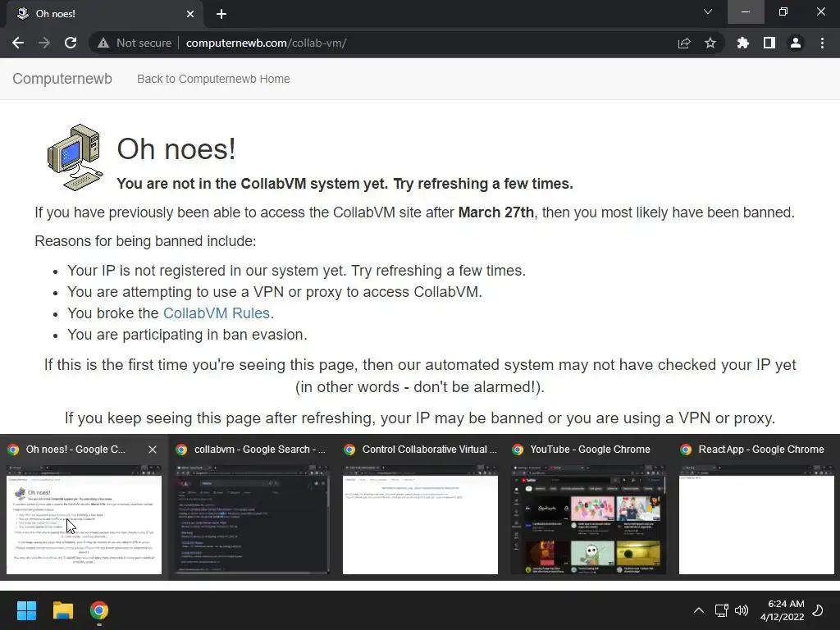Minimize the Chrome window
This screenshot has height=630, width=840.
coord(746,11)
